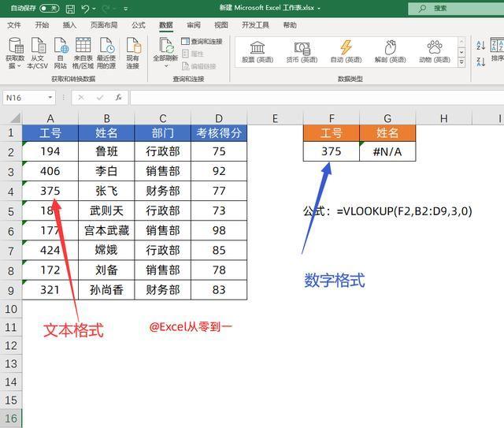The height and width of the screenshot is (428, 504).
Task: Select Currency (货币) data type
Action: (x=302, y=52)
